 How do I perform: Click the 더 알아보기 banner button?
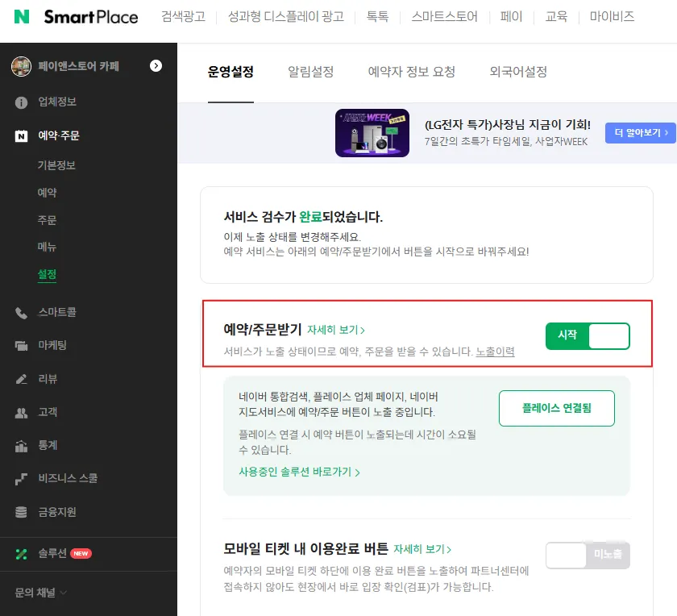coord(640,132)
